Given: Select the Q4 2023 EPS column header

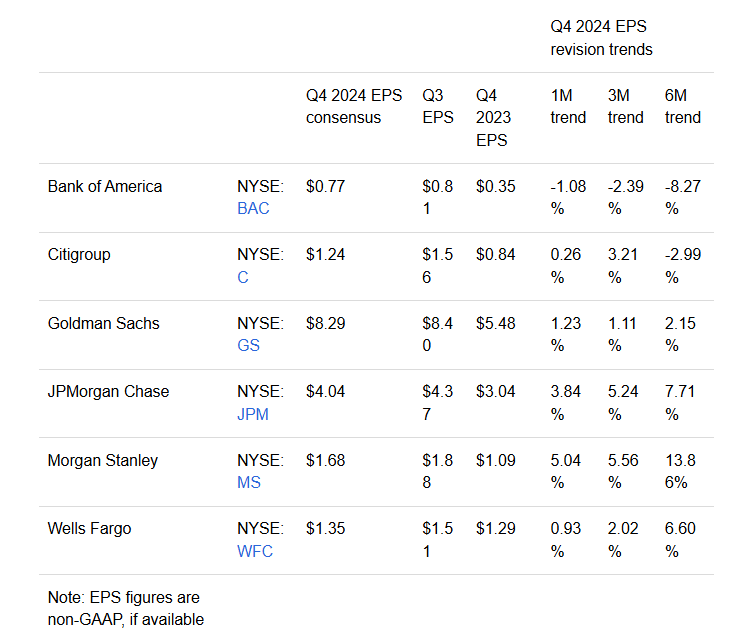Looking at the screenshot, I should 493,117.
